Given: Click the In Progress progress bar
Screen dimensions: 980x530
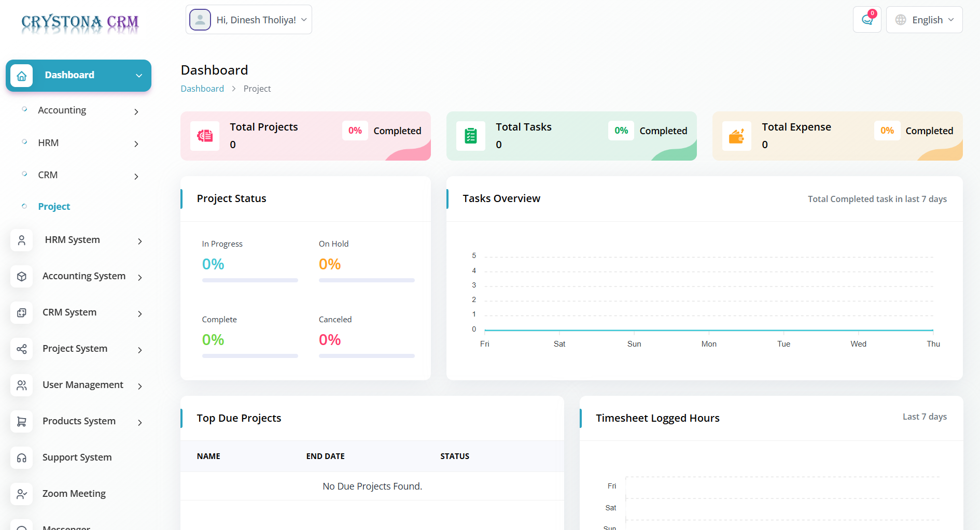Looking at the screenshot, I should point(250,280).
